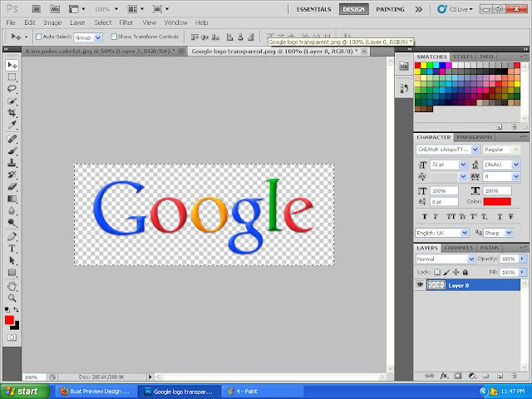This screenshot has height=399, width=532.
Task: Open the Layer menu
Action: tap(77, 22)
